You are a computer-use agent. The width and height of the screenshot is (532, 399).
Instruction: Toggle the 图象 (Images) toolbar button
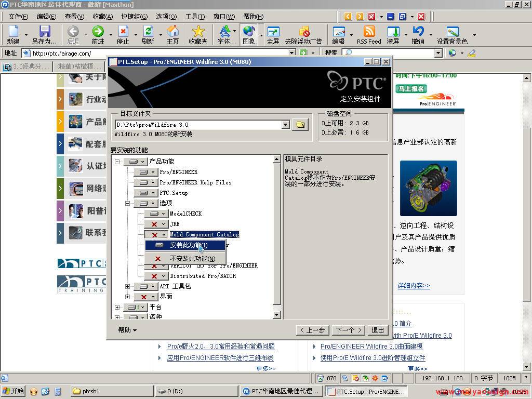click(x=249, y=35)
